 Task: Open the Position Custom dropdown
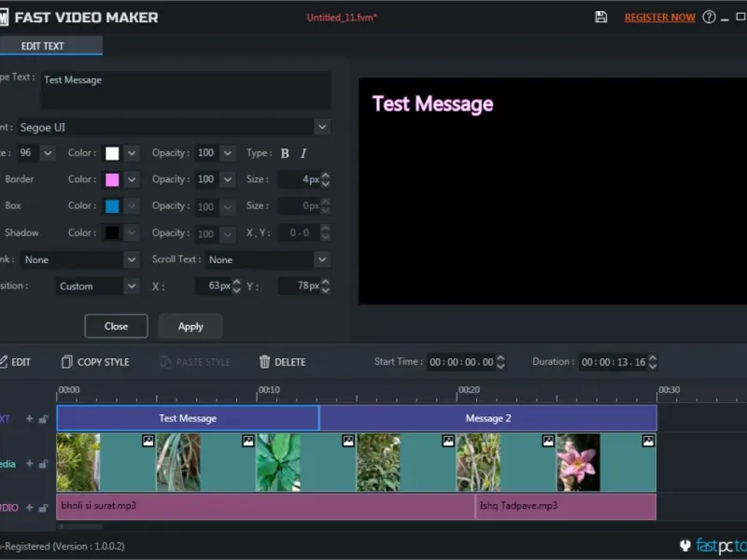[x=132, y=287]
